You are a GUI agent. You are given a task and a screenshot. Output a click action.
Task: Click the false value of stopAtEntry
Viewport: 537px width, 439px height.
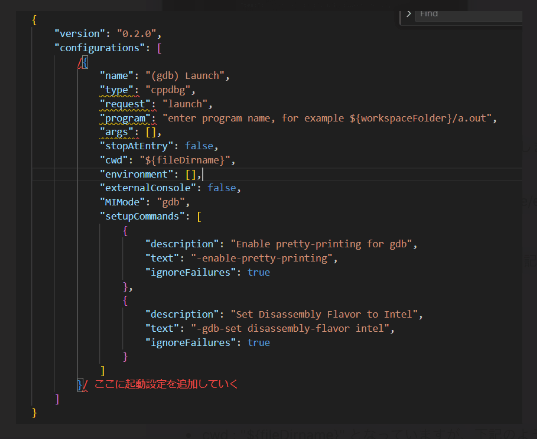(x=199, y=146)
